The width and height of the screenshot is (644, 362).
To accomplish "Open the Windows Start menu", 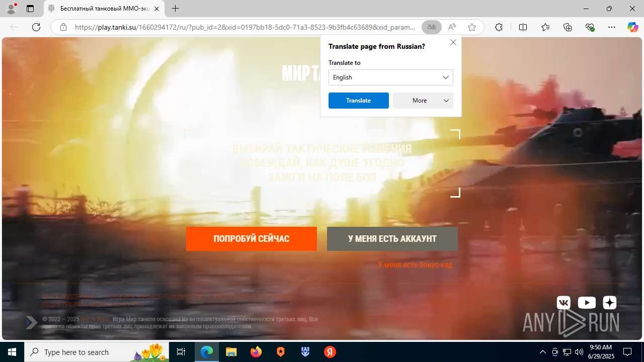I will (12, 352).
